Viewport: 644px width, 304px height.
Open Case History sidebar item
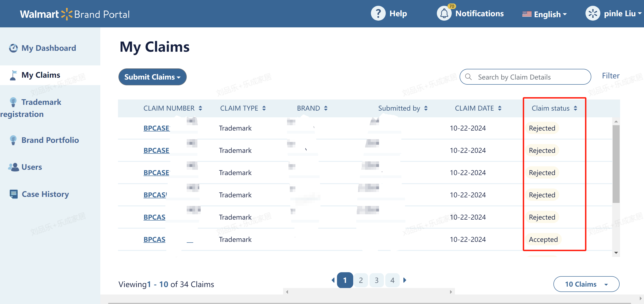click(45, 194)
